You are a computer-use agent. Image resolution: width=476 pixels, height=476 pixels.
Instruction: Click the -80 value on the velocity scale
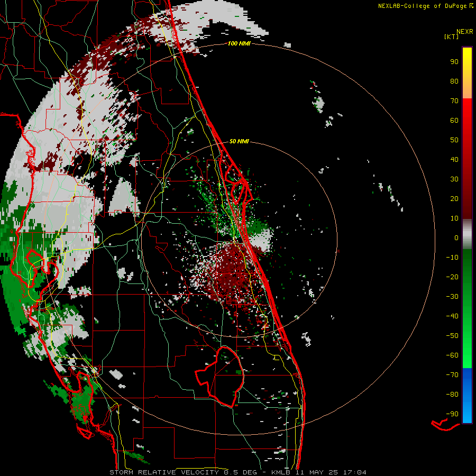click(452, 395)
